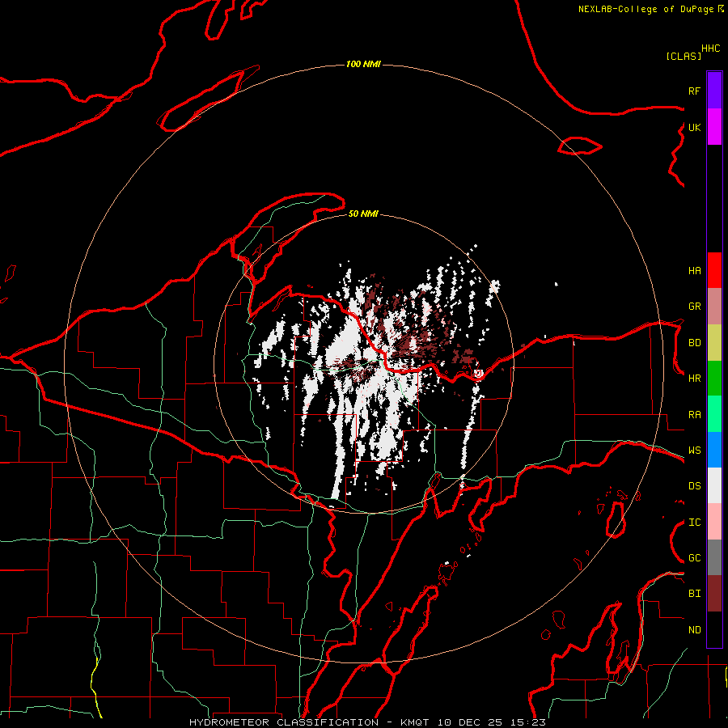Click the "BD" legend label
Image resolution: width=728 pixels, height=728 pixels.
(695, 343)
